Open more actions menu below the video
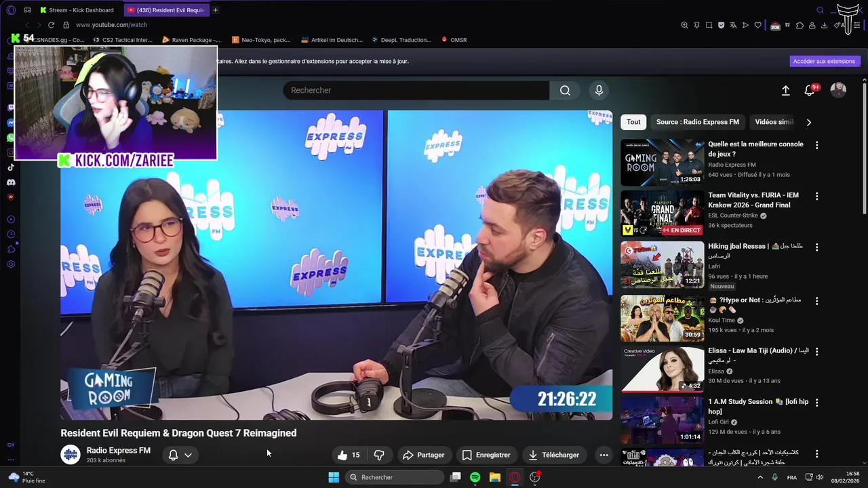 pos(604,455)
